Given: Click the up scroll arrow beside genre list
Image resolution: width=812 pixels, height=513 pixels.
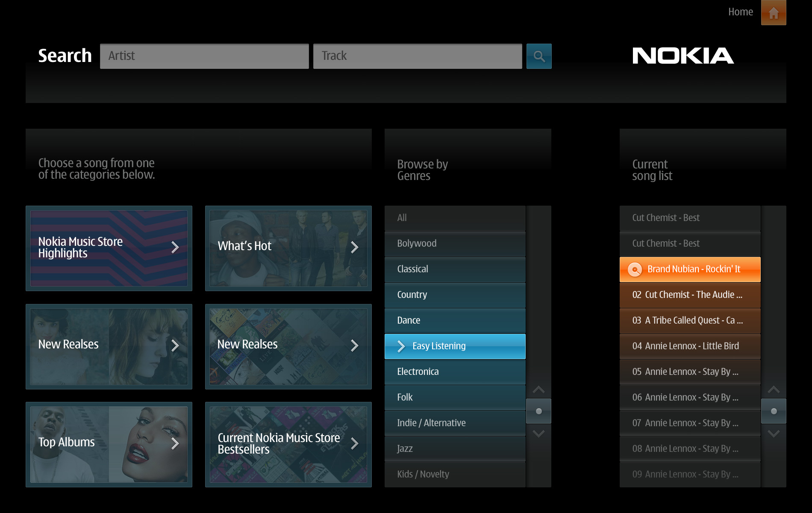Looking at the screenshot, I should tap(538, 390).
